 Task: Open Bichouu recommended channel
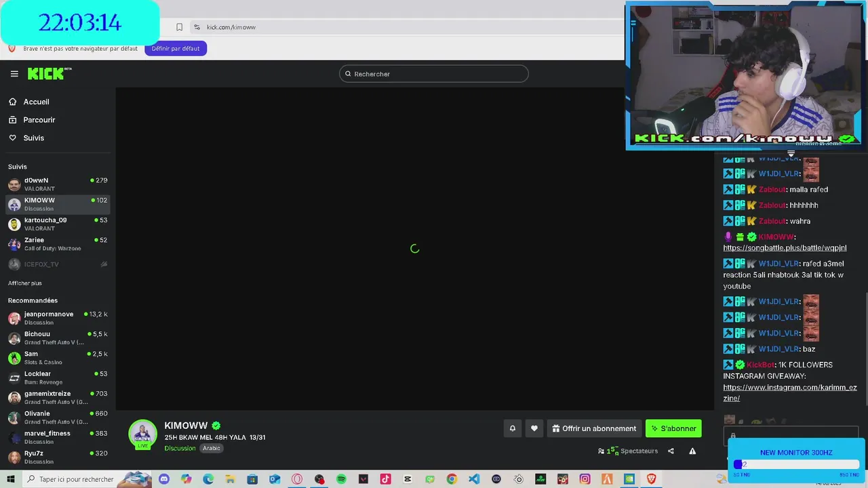58,338
